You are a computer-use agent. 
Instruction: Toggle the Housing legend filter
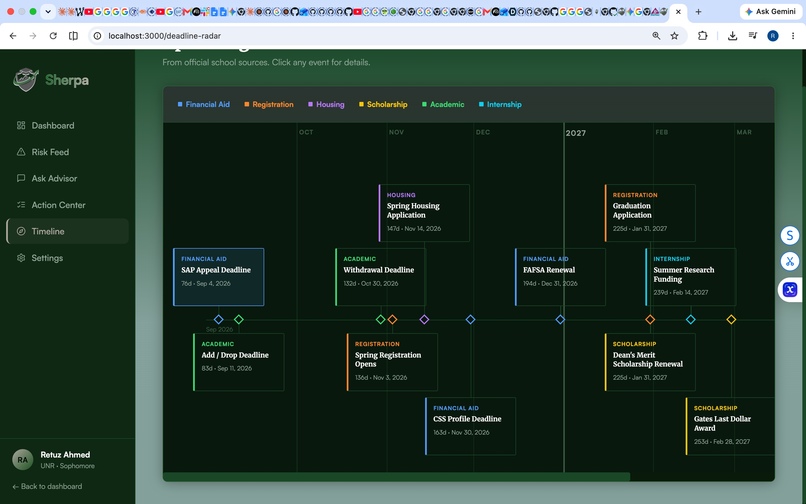pyautogui.click(x=326, y=104)
